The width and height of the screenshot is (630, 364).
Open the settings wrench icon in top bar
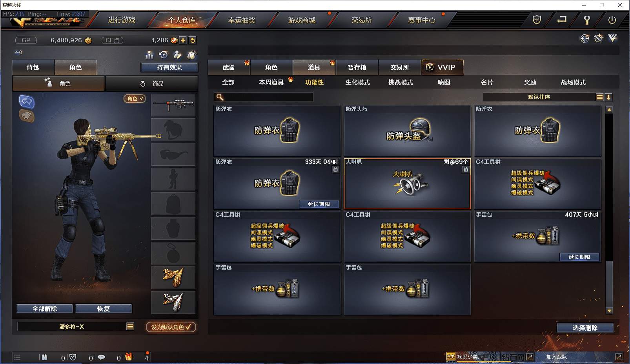[587, 20]
